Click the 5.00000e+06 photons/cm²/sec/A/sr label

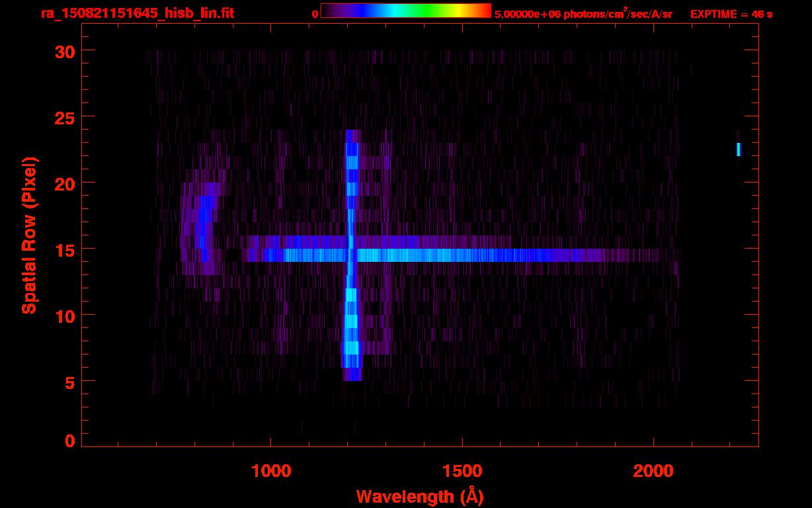583,13
